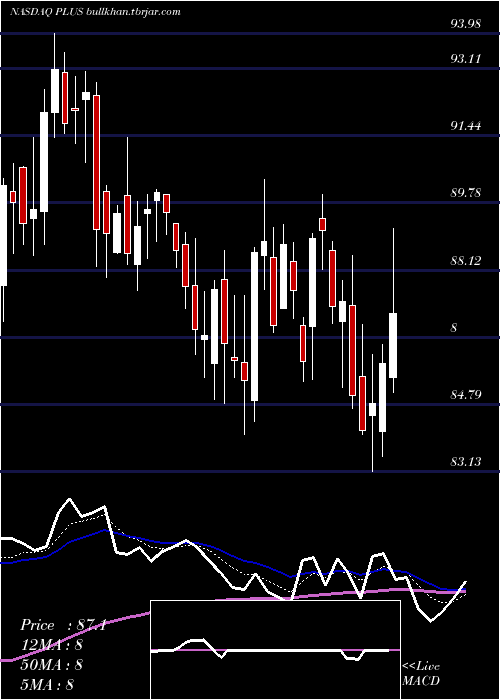Screen dimensions: 500x700
Task: Click the rightmost white candlestick
Action: click(393, 345)
